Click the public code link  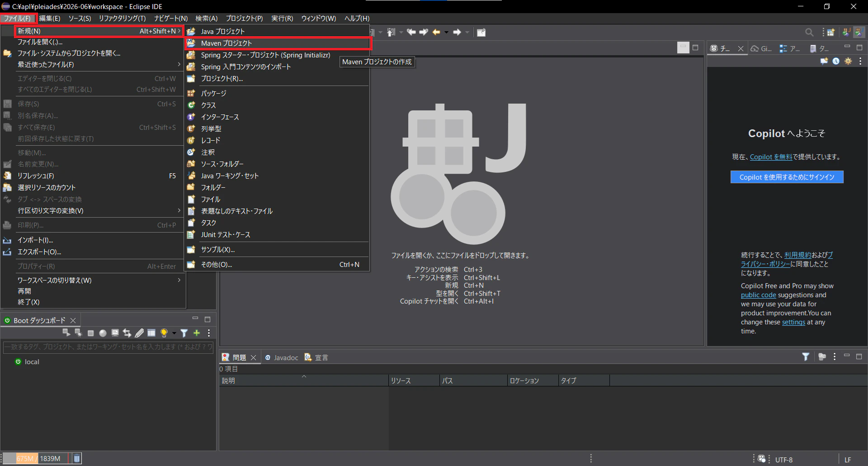(758, 295)
